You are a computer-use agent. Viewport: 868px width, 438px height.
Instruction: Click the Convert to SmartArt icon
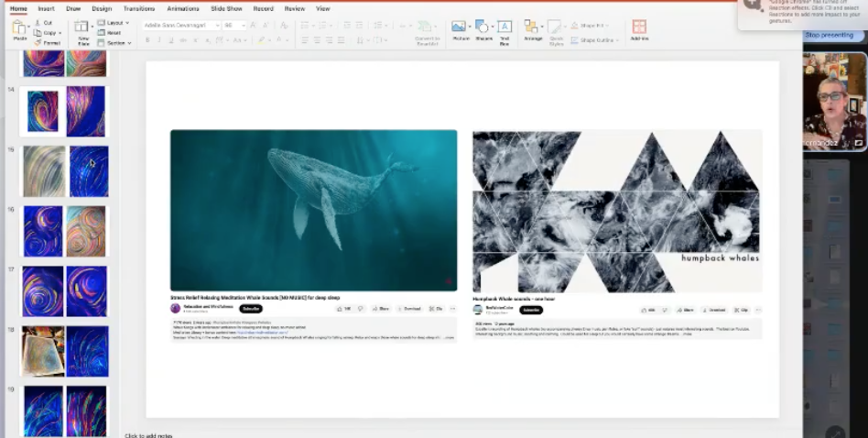425,27
